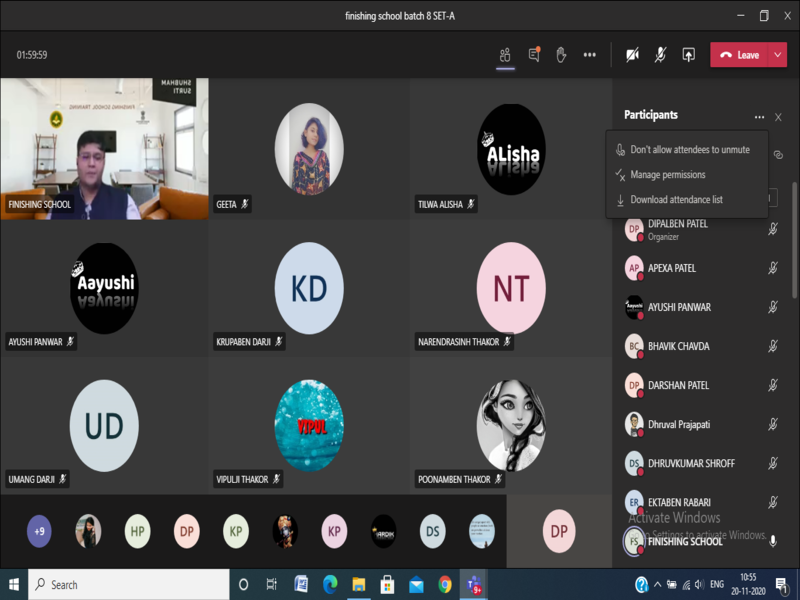Click the copy join link icon

click(x=778, y=155)
